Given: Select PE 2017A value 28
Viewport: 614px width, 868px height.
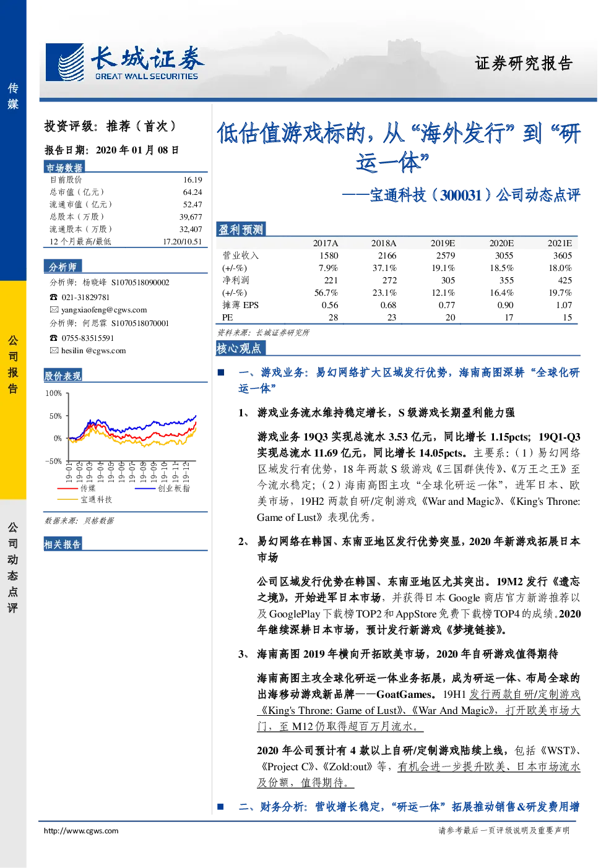Looking at the screenshot, I should [x=333, y=317].
